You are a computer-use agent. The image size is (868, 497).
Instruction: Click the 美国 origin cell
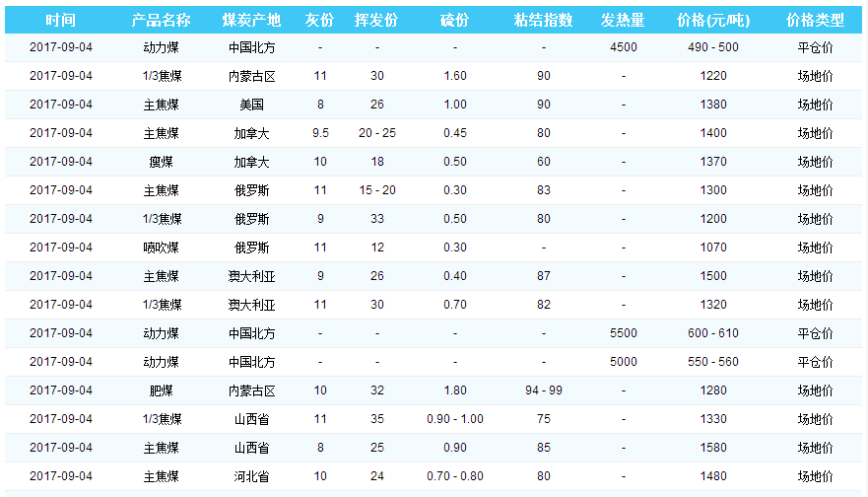[251, 105]
